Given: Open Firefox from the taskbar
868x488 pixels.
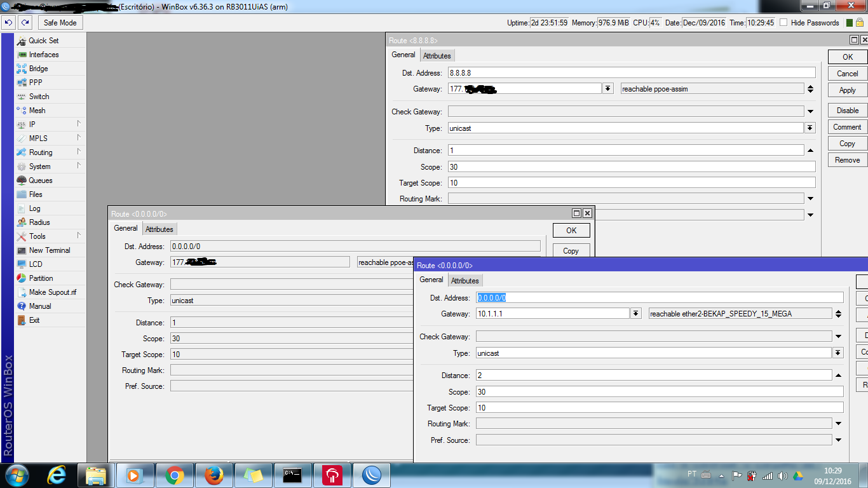Looking at the screenshot, I should coord(214,475).
